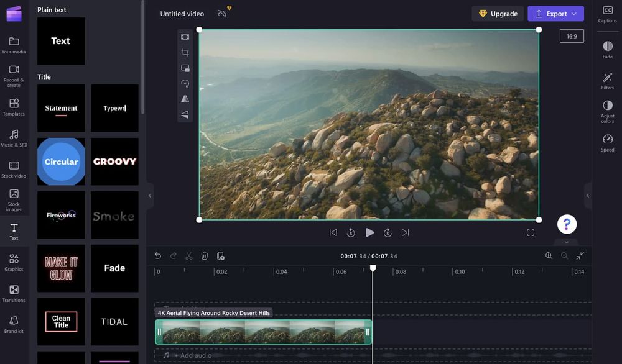Zoom in on the timeline
622x364 pixels.
pos(549,255)
